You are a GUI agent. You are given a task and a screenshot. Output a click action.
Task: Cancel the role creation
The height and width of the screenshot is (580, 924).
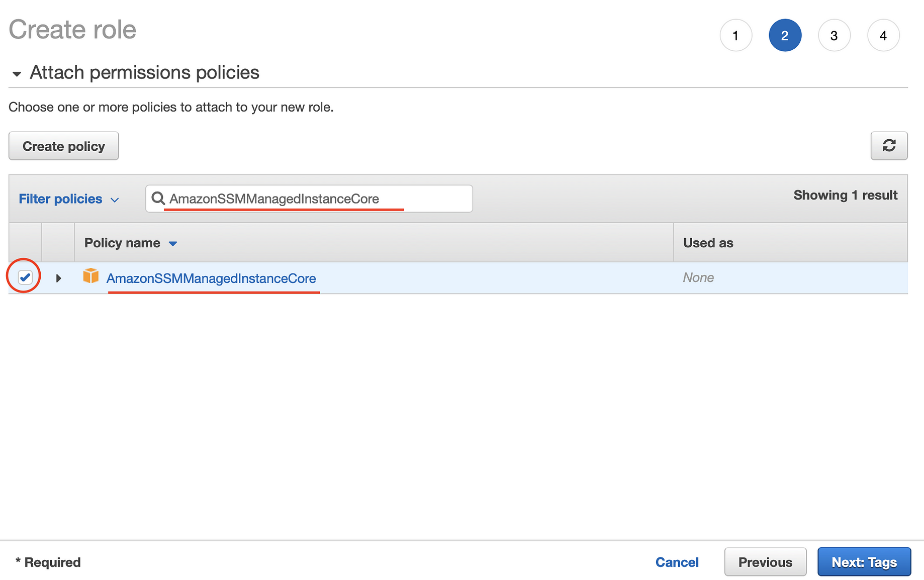pos(677,562)
